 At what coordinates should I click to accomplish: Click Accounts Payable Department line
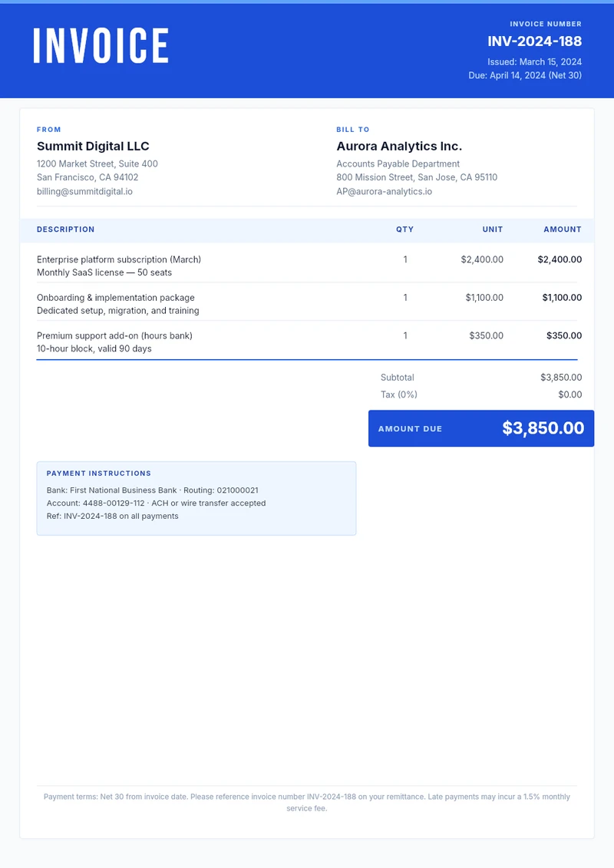coord(398,164)
